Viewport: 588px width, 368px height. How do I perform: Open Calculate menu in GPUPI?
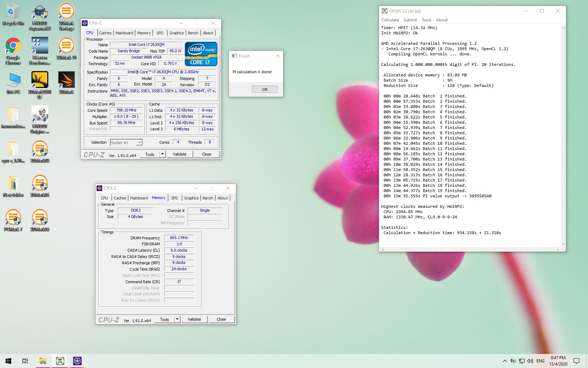[x=390, y=20]
